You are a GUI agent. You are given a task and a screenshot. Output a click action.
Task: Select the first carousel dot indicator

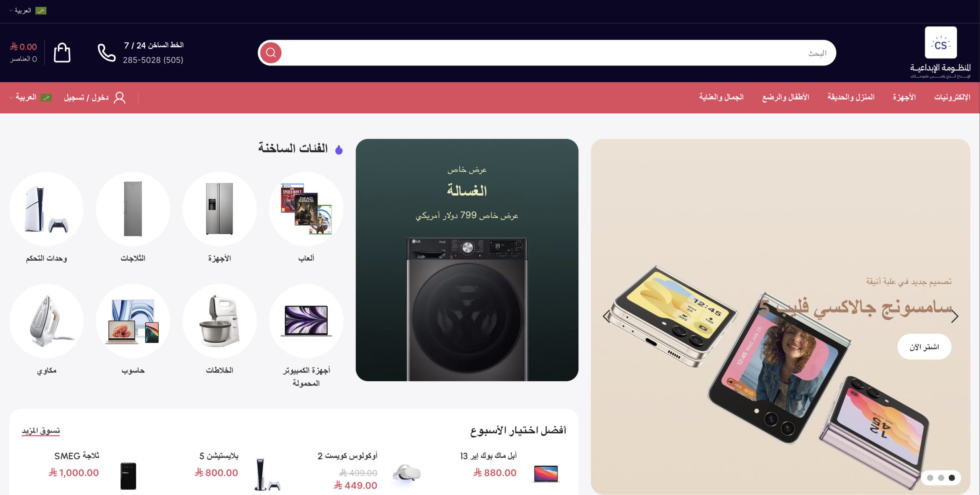click(x=930, y=478)
